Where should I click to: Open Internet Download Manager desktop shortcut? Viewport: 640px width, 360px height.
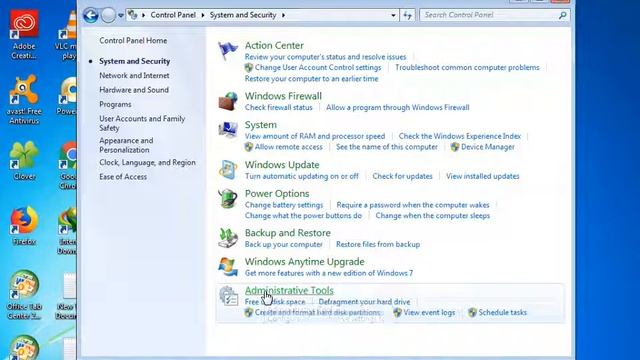click(67, 230)
